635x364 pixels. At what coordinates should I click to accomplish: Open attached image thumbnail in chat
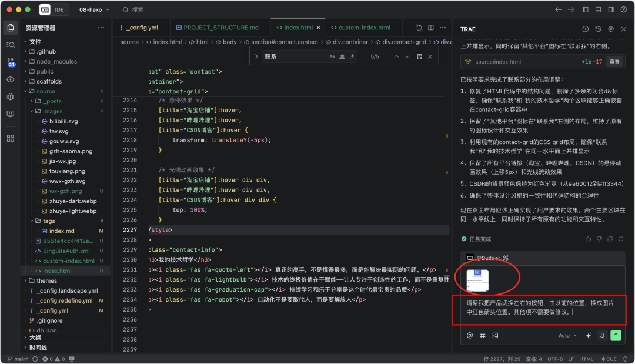(x=477, y=280)
